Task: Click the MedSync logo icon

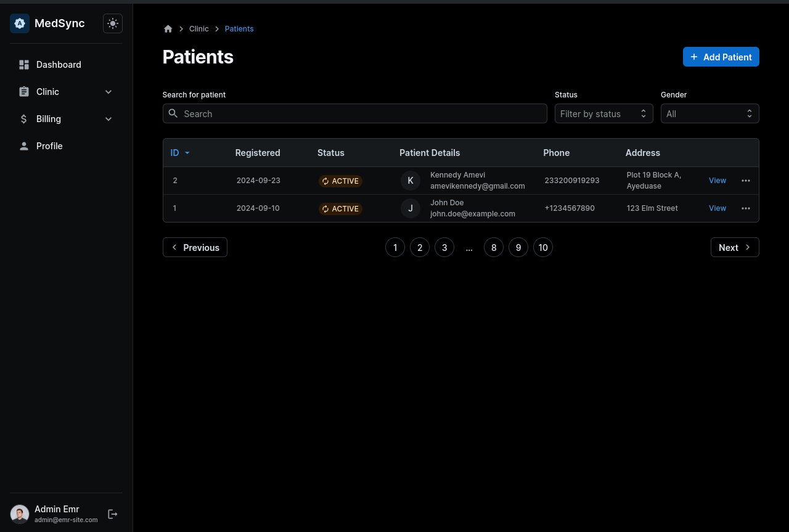Action: pyautogui.click(x=20, y=23)
